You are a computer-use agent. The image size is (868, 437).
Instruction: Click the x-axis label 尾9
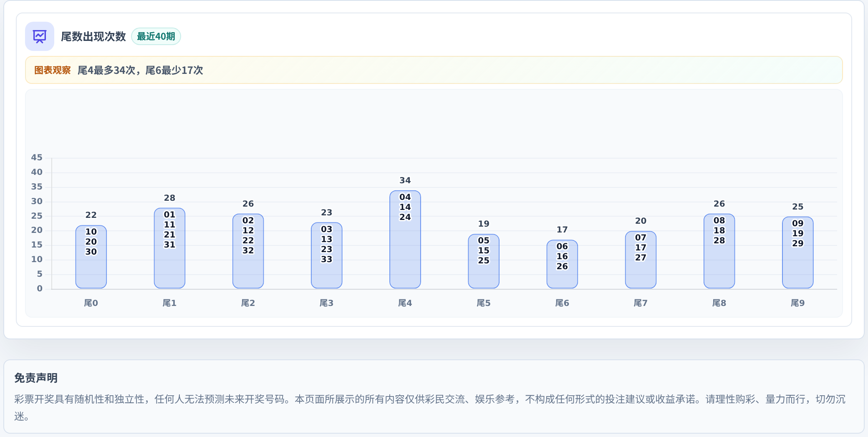click(x=797, y=303)
